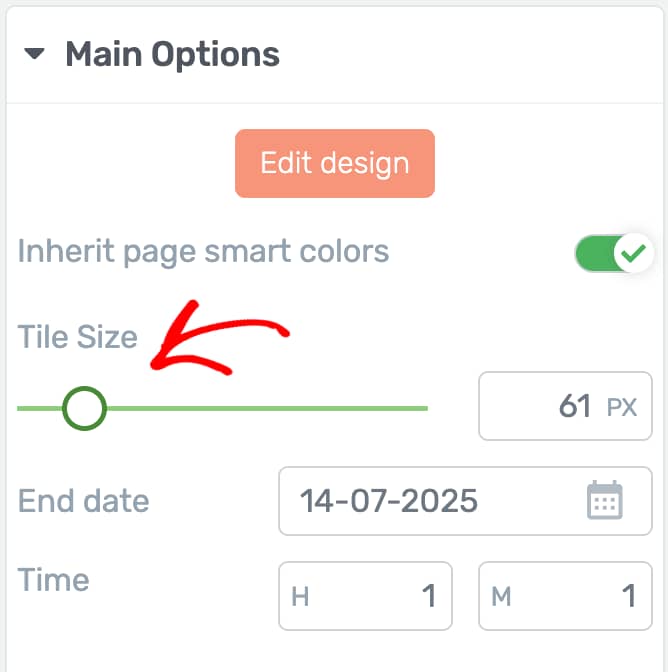
Task: Click the M prefix in minutes box
Action: [501, 596]
